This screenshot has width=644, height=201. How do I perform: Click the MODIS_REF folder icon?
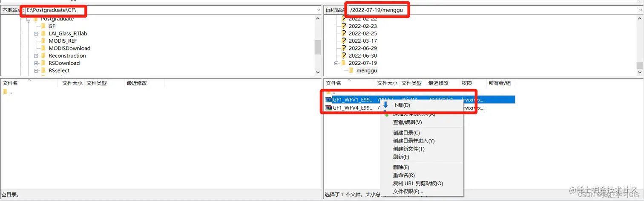point(43,41)
